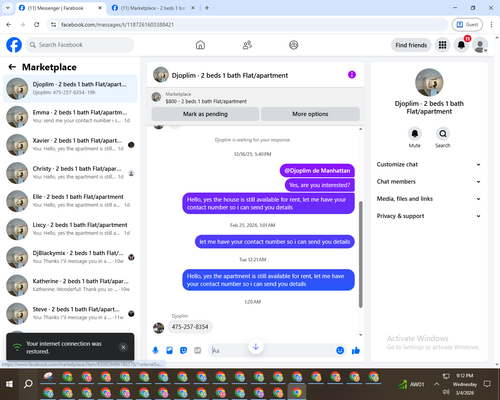Open Windows action center notifications
500x400 pixels.
coord(487,384)
